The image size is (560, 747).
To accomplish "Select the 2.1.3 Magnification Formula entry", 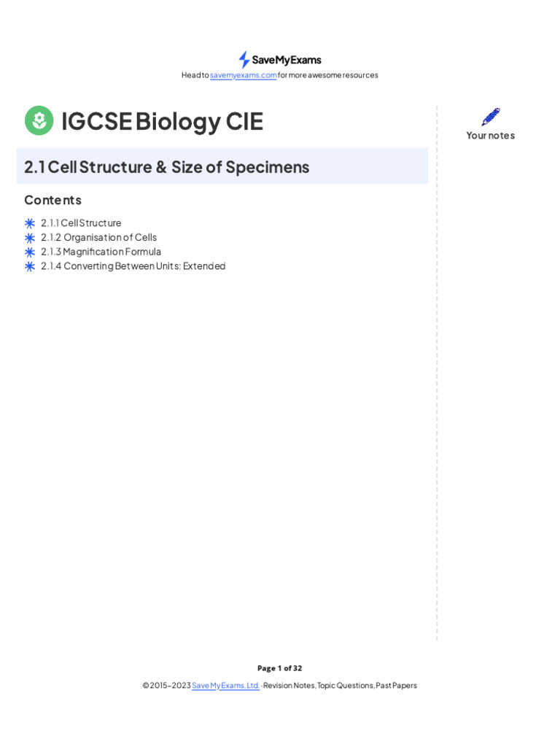I will coord(101,252).
